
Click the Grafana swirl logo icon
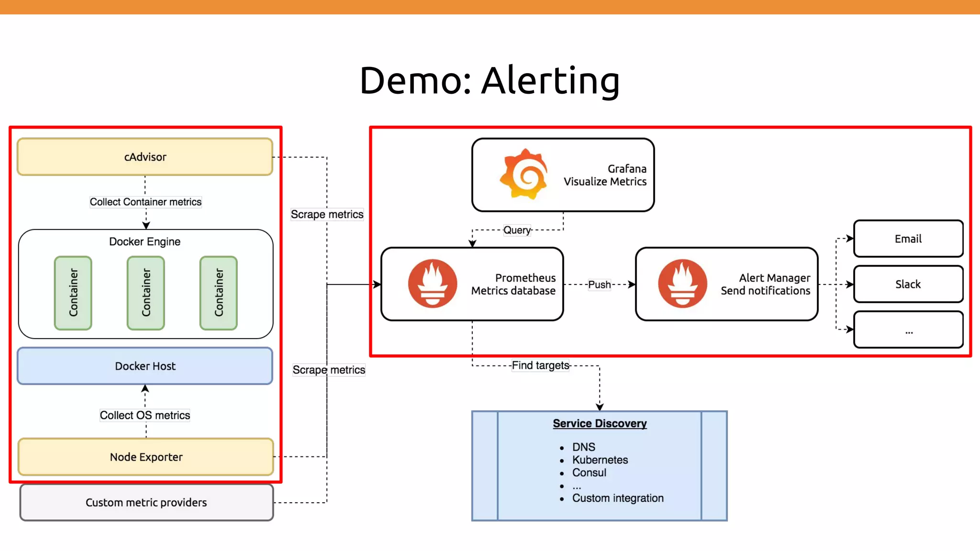[x=524, y=174]
